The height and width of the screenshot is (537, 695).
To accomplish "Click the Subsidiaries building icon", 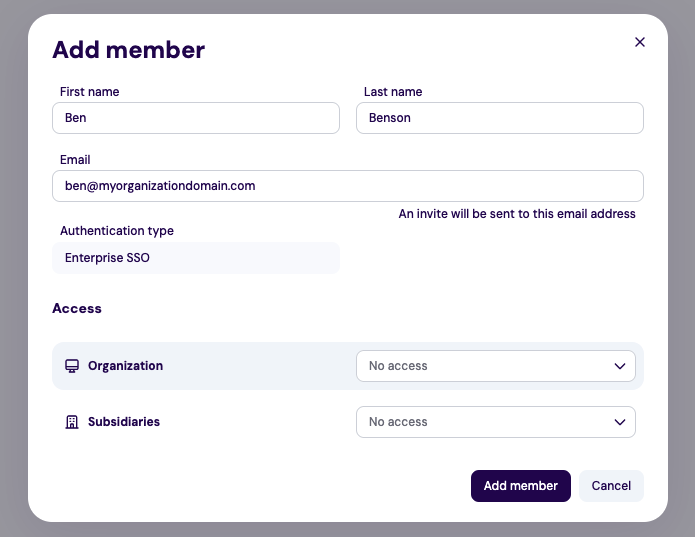I will coord(72,422).
